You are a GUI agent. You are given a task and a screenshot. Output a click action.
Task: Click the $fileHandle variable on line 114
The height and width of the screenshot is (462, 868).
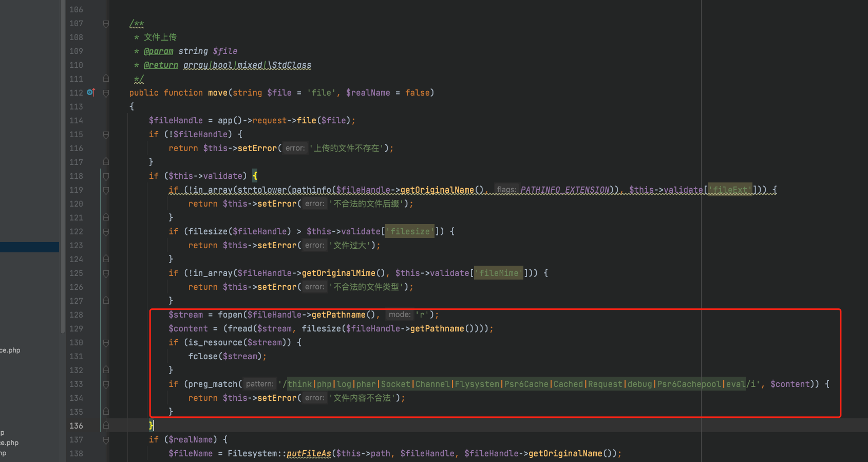(176, 121)
